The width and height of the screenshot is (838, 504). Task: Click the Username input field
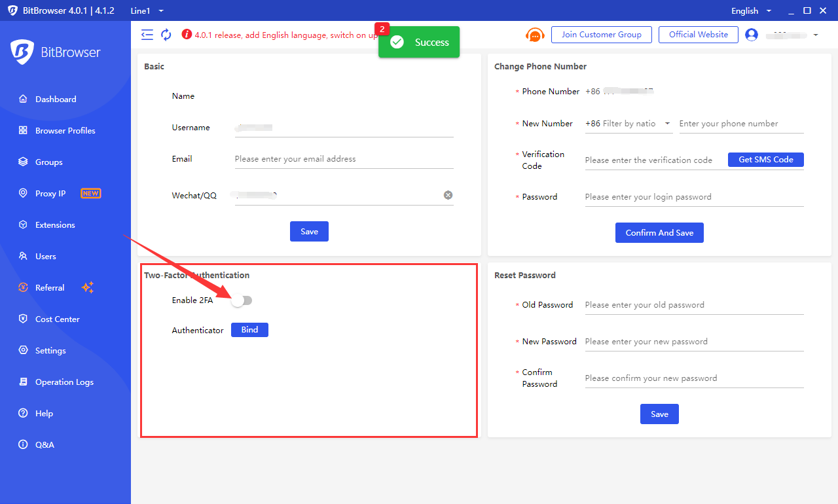pyautogui.click(x=344, y=128)
